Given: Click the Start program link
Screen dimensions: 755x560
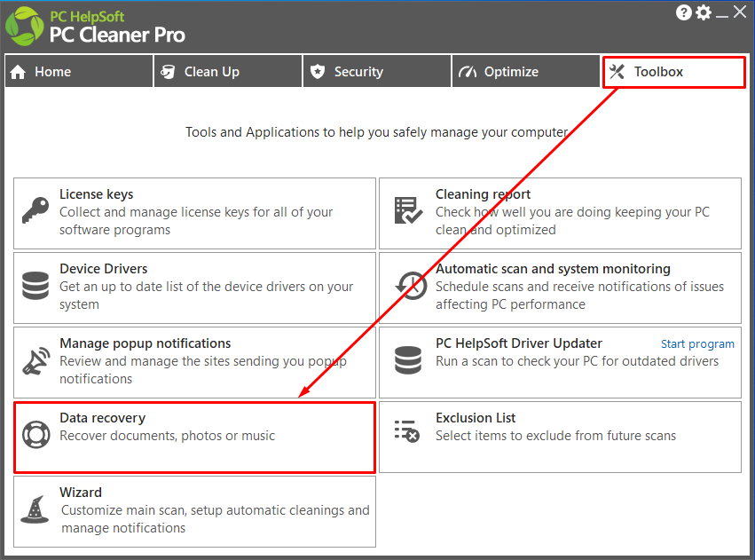Looking at the screenshot, I should [697, 343].
